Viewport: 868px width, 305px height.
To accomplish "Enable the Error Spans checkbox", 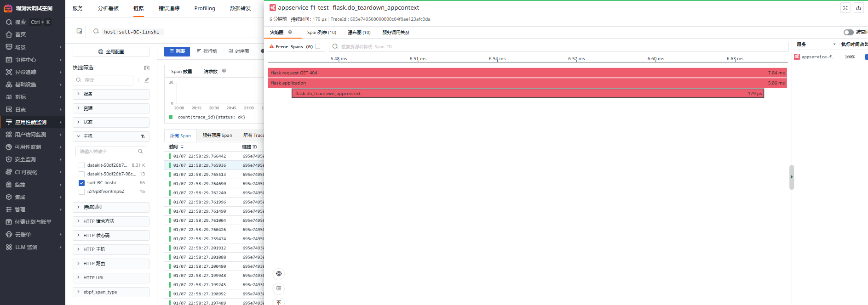I will coord(317,46).
